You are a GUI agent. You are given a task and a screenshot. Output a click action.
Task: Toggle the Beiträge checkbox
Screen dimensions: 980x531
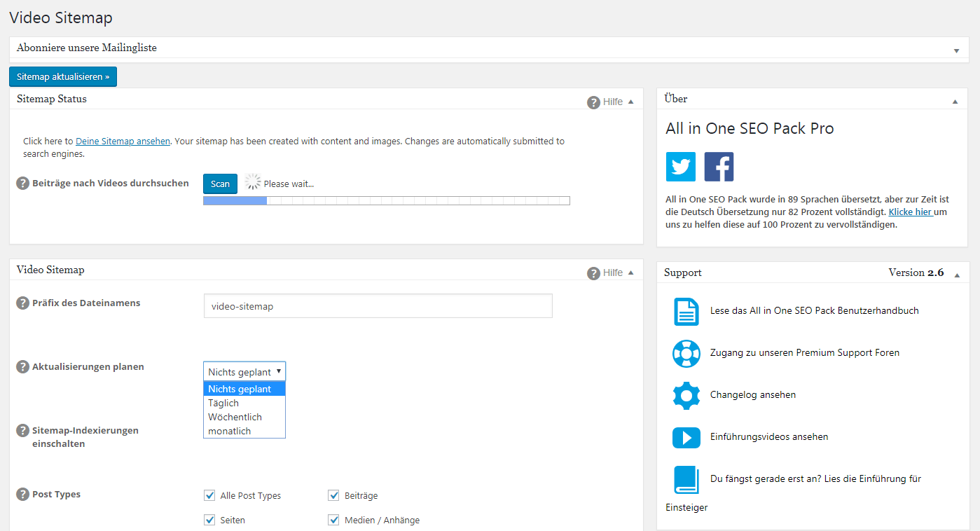(333, 495)
